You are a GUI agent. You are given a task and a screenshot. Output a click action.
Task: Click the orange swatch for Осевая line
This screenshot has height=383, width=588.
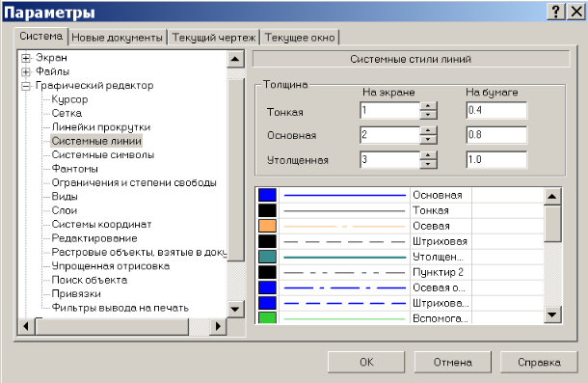point(267,226)
